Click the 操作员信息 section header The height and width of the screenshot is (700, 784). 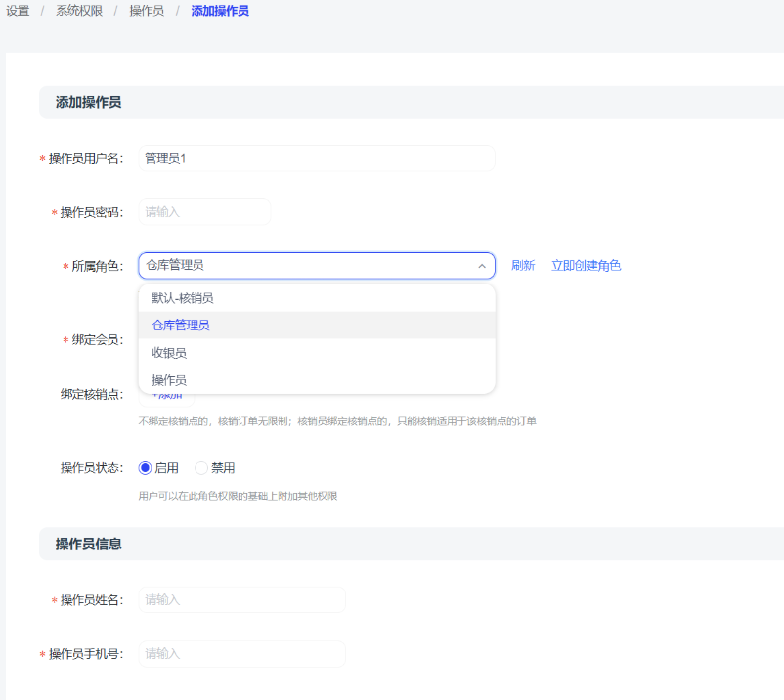coord(89,545)
